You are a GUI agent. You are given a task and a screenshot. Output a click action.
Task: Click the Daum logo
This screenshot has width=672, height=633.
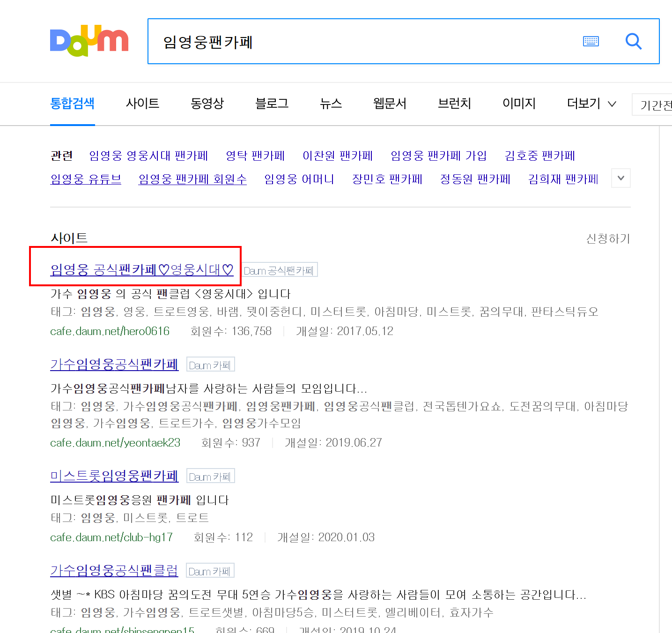pos(89,41)
